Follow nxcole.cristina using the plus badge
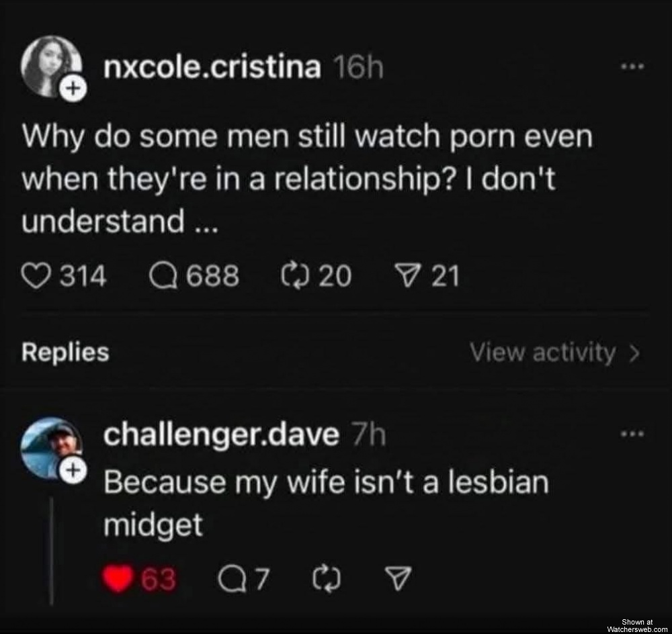Viewport: 672px width, 634px height. point(73,89)
